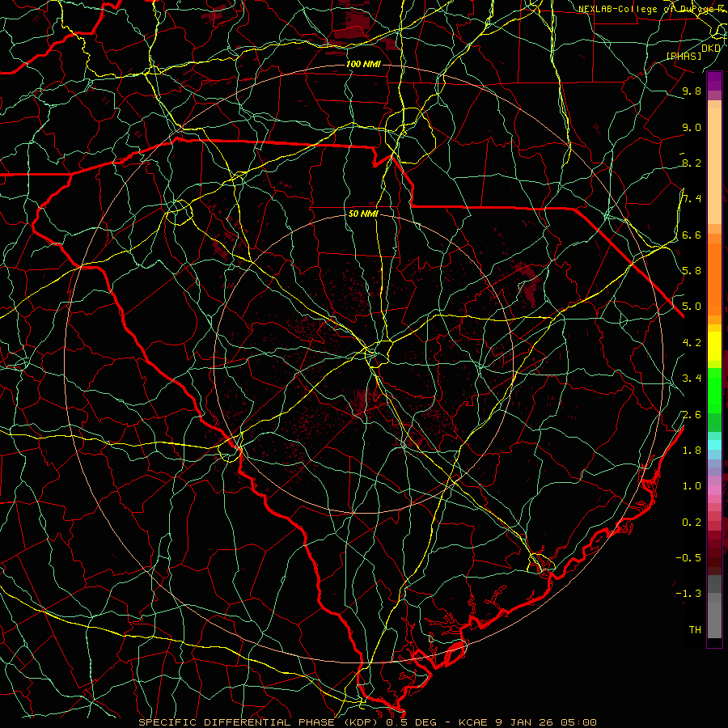The width and height of the screenshot is (728, 728).
Task: Click the "5.8" scale value
Action: click(692, 271)
